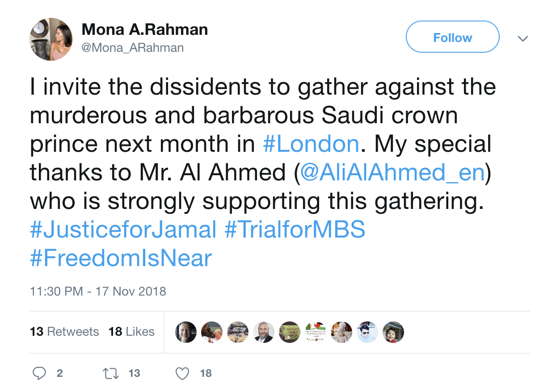Open Mona A.Rahman's profile picture
The image size is (539, 392).
point(51,39)
